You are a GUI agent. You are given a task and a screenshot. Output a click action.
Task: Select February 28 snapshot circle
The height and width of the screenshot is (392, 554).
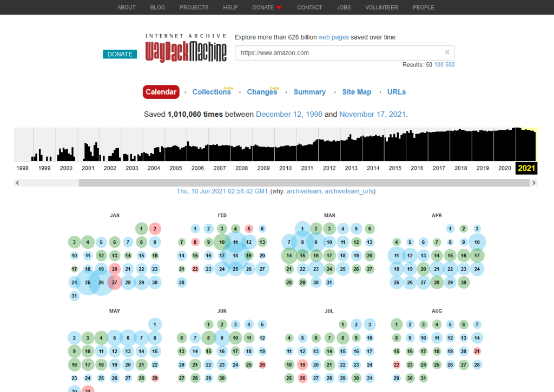tap(182, 282)
